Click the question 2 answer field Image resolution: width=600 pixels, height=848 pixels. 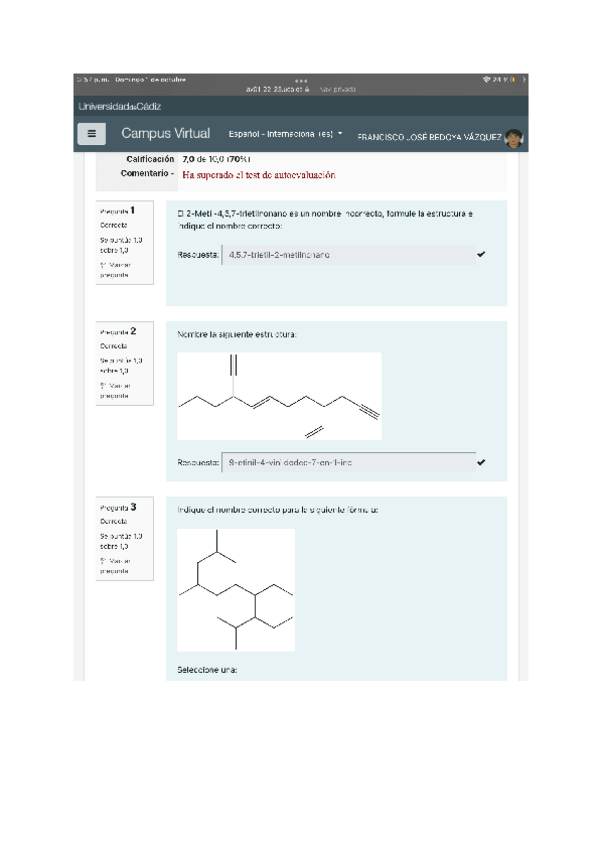(348, 463)
